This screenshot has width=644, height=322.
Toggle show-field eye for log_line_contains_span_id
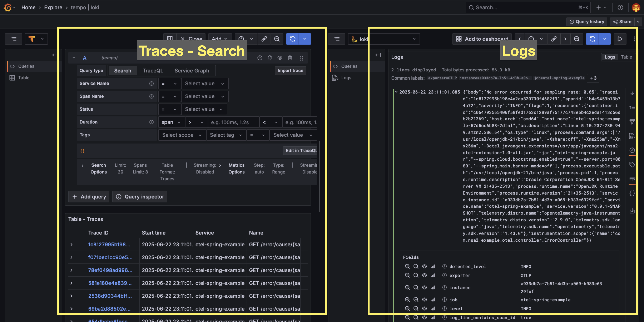424,318
